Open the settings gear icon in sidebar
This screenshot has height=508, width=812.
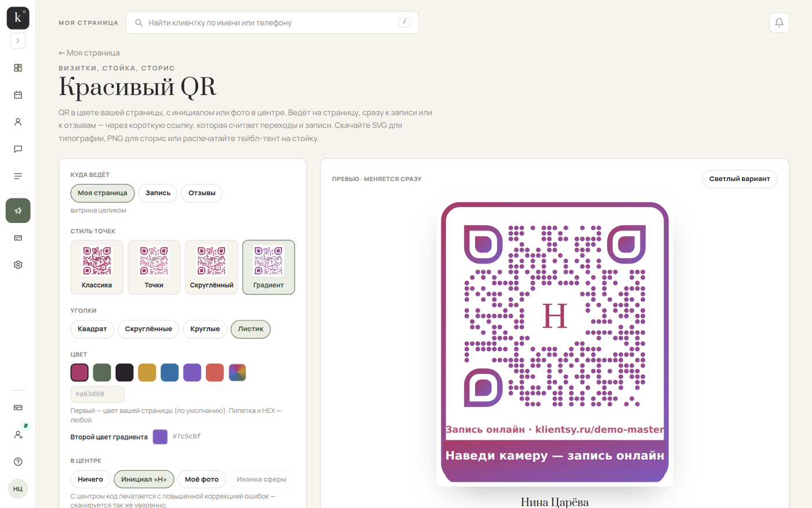click(18, 265)
